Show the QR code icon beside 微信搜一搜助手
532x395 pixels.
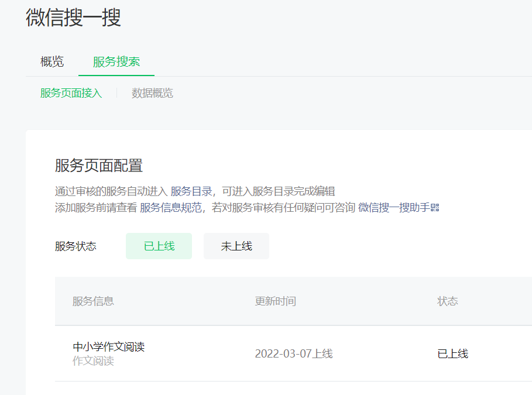[x=435, y=207]
